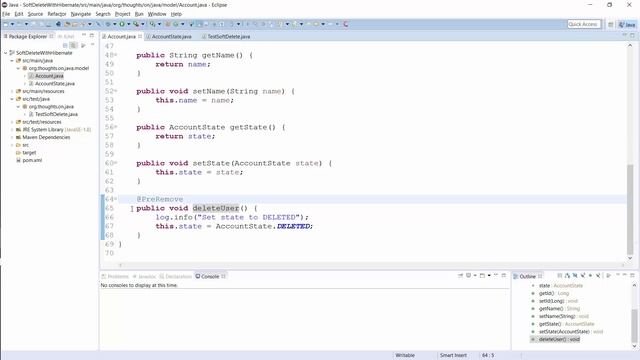Collapse the src/main/java folder
The image size is (640, 360).
click(x=12, y=60)
